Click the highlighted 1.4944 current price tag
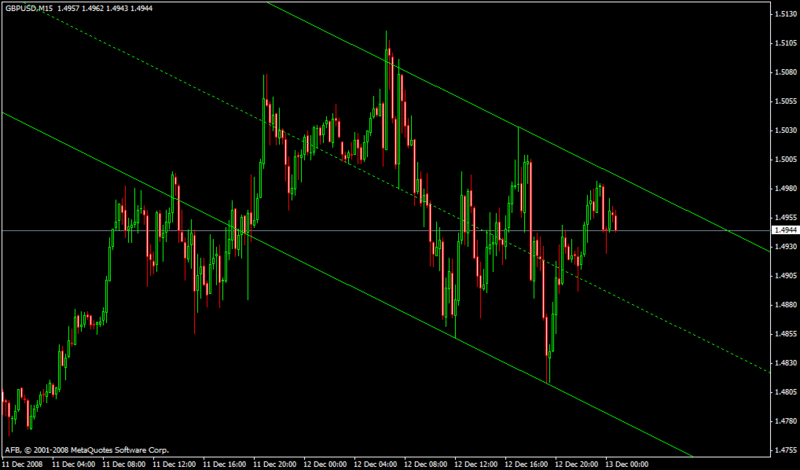Screen dimensions: 800x470 point(783,231)
